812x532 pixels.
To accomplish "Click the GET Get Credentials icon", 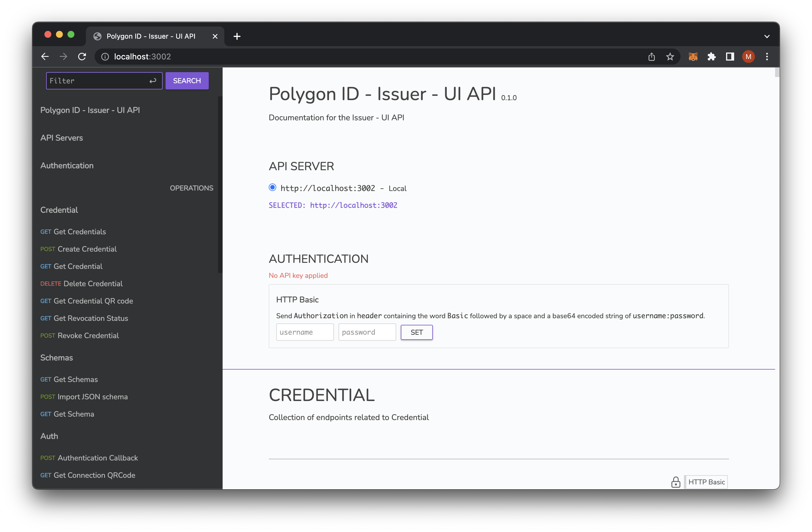I will [x=72, y=232].
